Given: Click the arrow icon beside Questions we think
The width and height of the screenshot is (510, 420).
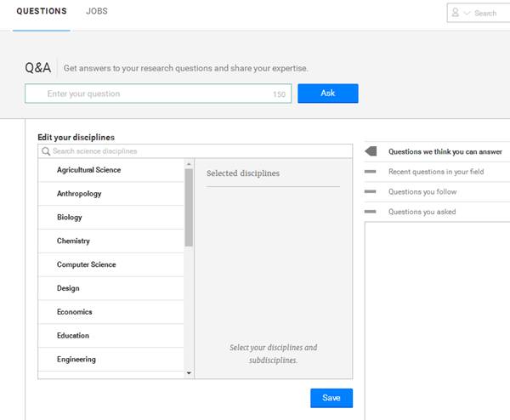Looking at the screenshot, I should pos(371,151).
